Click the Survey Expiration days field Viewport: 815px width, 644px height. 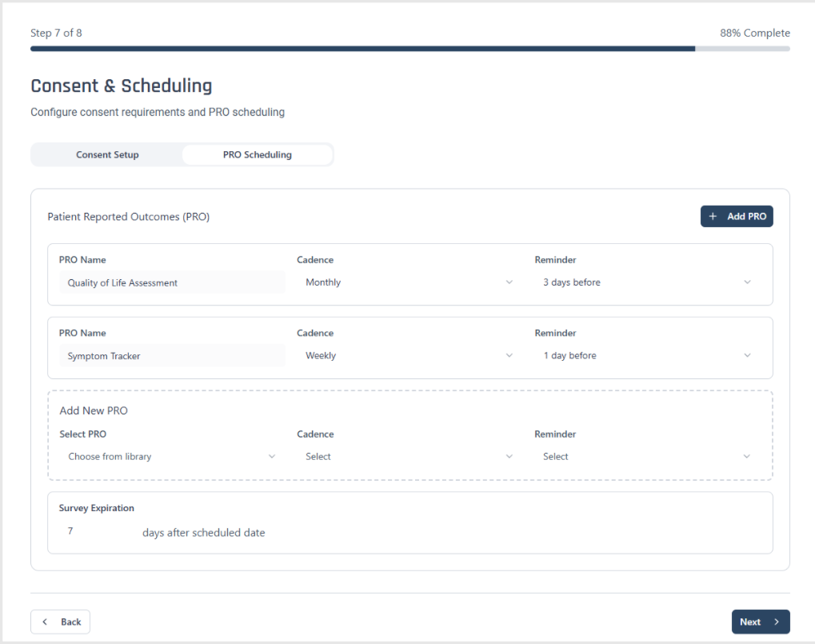[x=98, y=531]
